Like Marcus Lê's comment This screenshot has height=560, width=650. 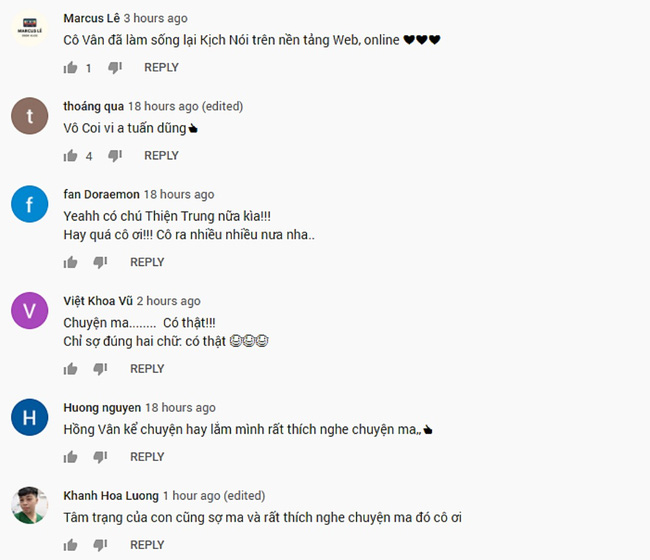click(70, 68)
